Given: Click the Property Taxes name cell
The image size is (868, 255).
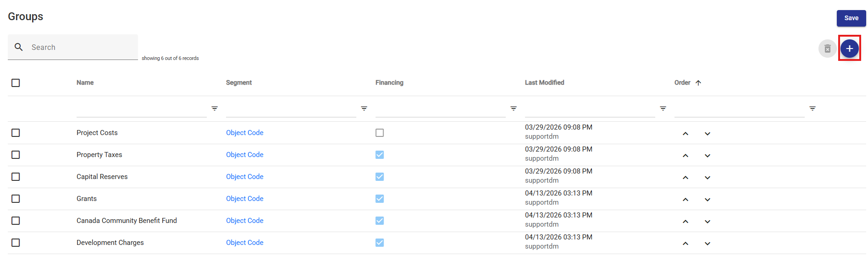Looking at the screenshot, I should (99, 155).
